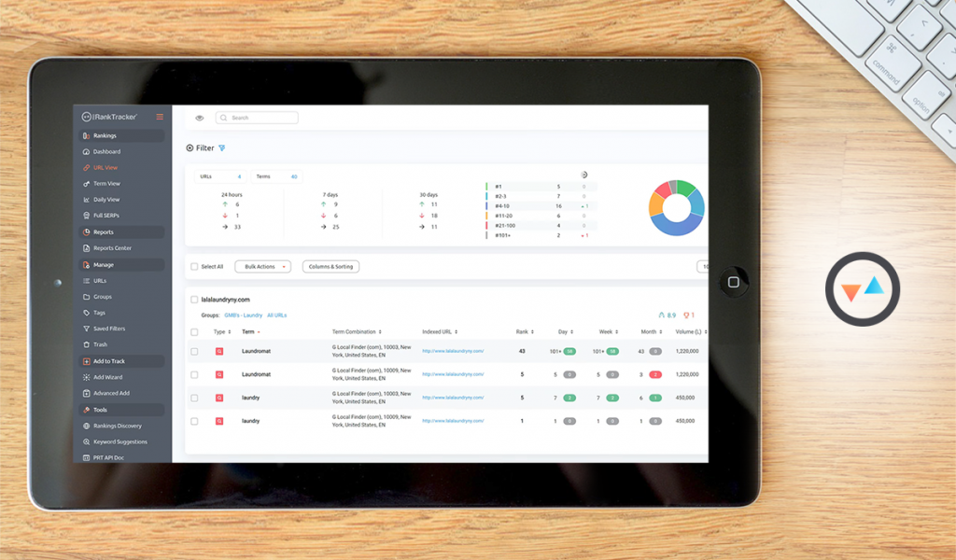
Task: Click the Rankings Discovery sidebar icon
Action: [x=86, y=426]
